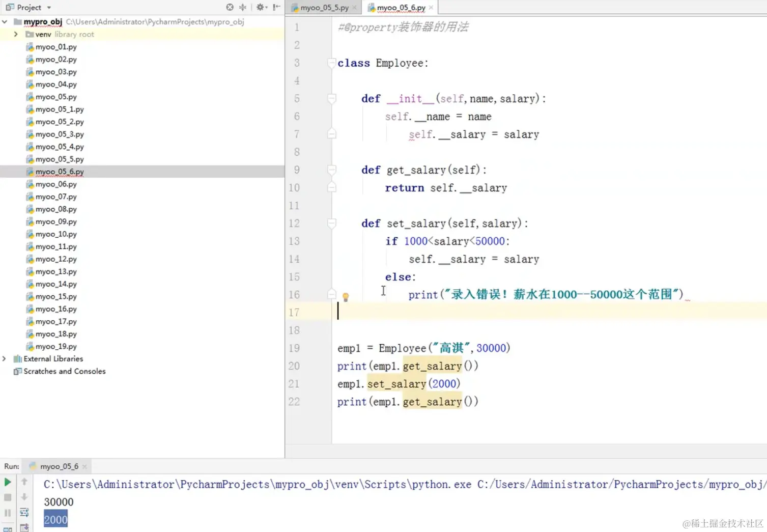Fold the get_salary method on line 9

click(x=332, y=170)
